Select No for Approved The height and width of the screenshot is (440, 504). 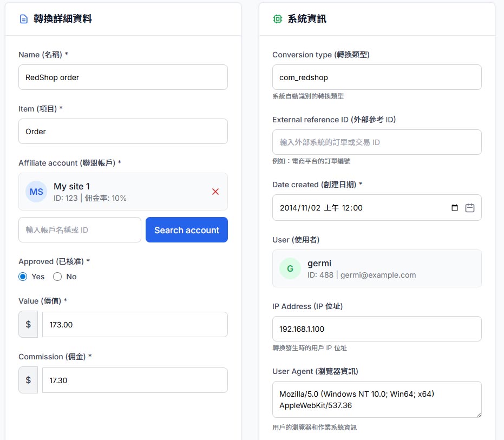57,277
